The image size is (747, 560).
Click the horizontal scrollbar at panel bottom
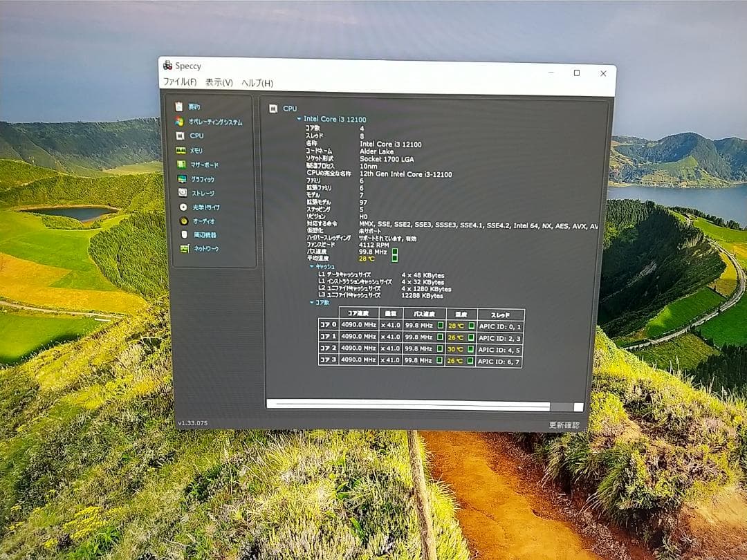(408, 404)
